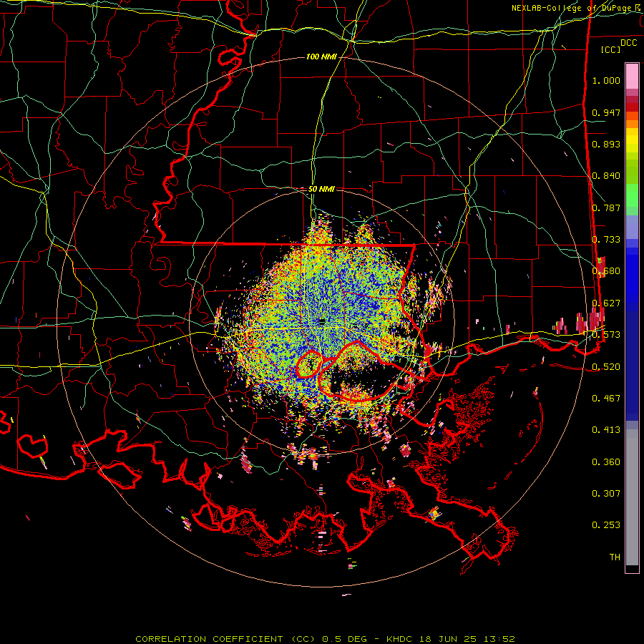
Task: Click the CORRELATION COEFFICIENT caption text
Action: [209, 639]
